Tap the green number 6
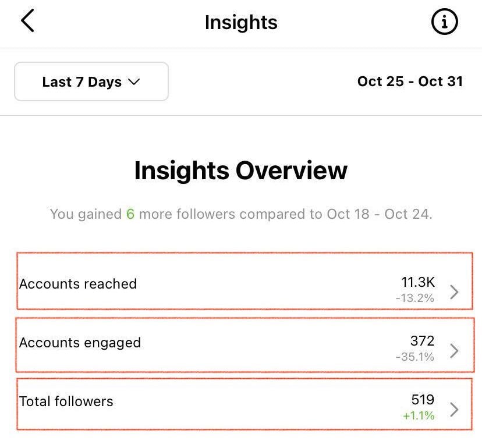Image resolution: width=482 pixels, height=448 pixels. 130,214
